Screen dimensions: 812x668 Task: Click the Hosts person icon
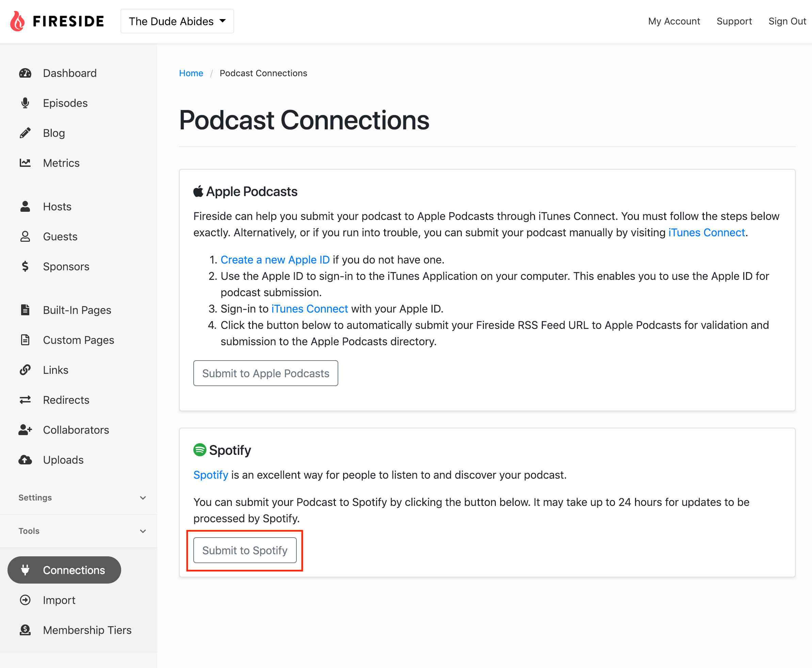26,207
